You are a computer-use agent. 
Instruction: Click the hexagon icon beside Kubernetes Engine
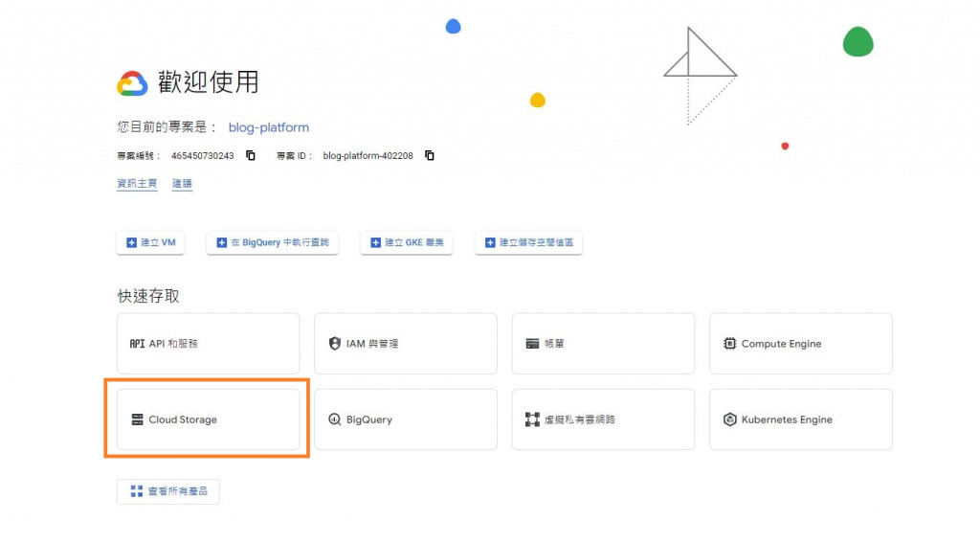click(x=729, y=419)
